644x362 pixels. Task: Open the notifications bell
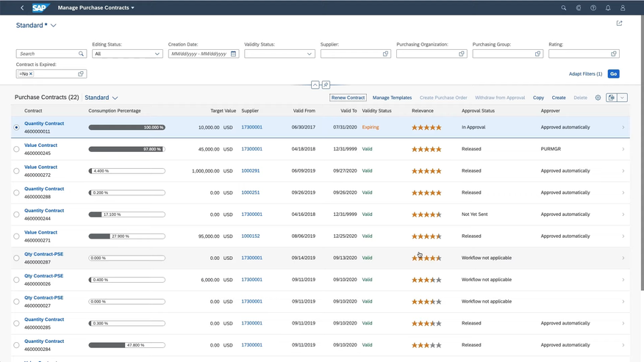608,8
